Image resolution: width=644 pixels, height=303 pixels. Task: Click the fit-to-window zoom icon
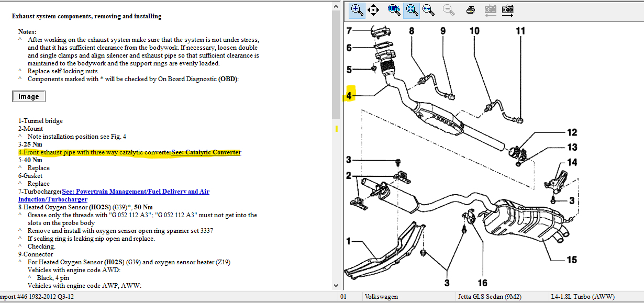point(412,9)
